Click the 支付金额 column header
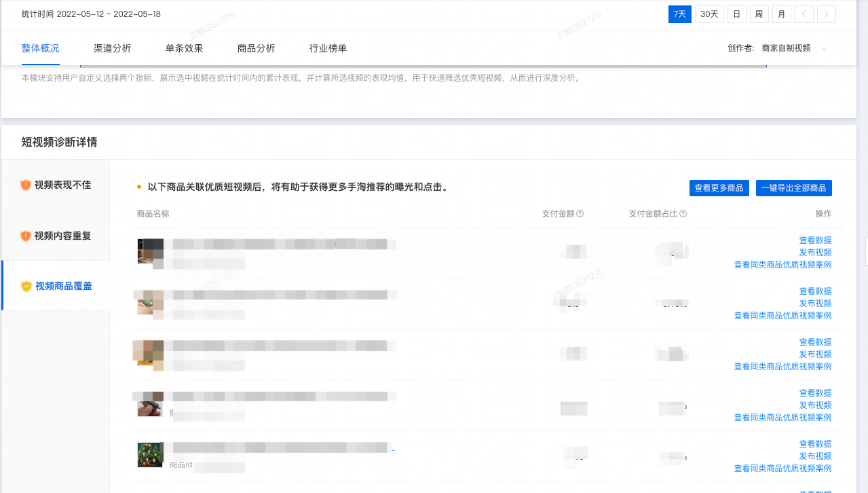The width and height of the screenshot is (868, 493). click(x=558, y=214)
